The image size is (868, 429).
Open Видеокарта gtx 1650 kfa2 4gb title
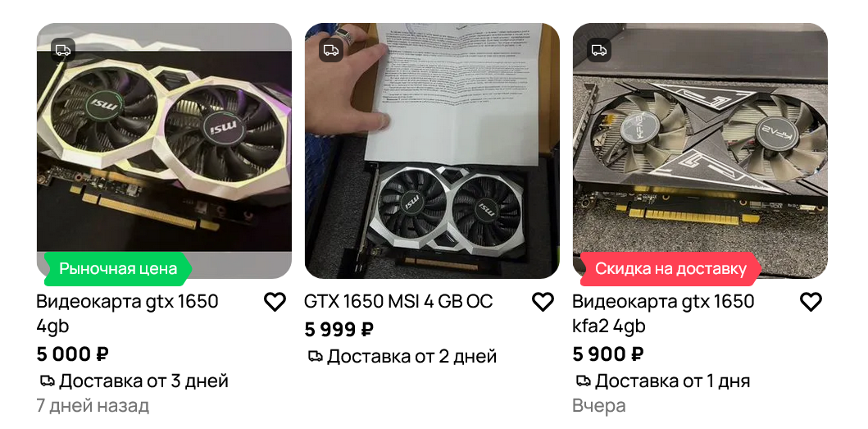(663, 313)
